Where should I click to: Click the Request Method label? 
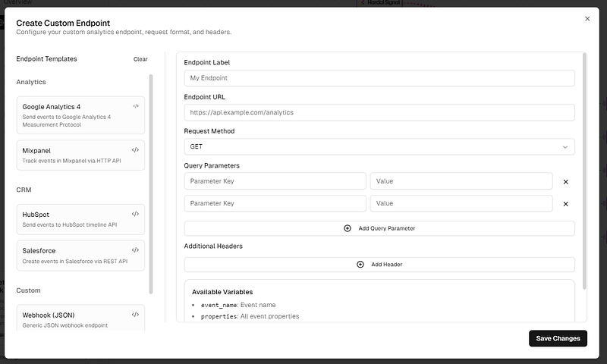point(209,131)
